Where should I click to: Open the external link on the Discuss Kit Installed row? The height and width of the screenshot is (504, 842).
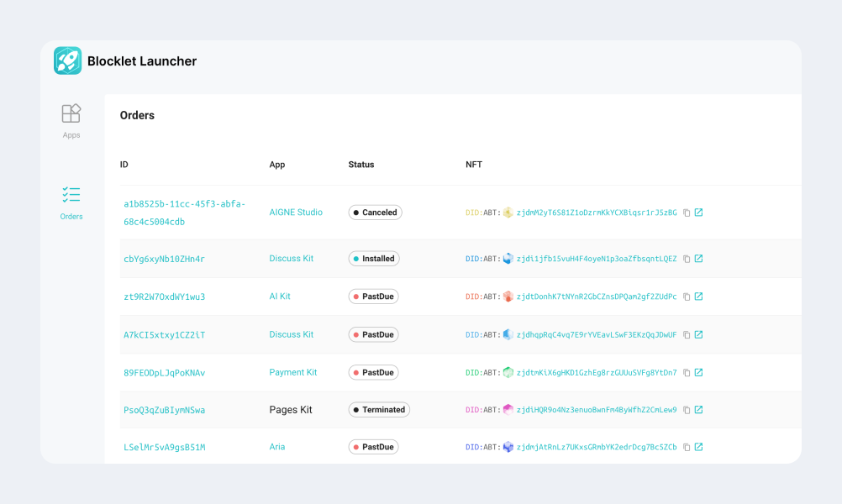(x=697, y=259)
